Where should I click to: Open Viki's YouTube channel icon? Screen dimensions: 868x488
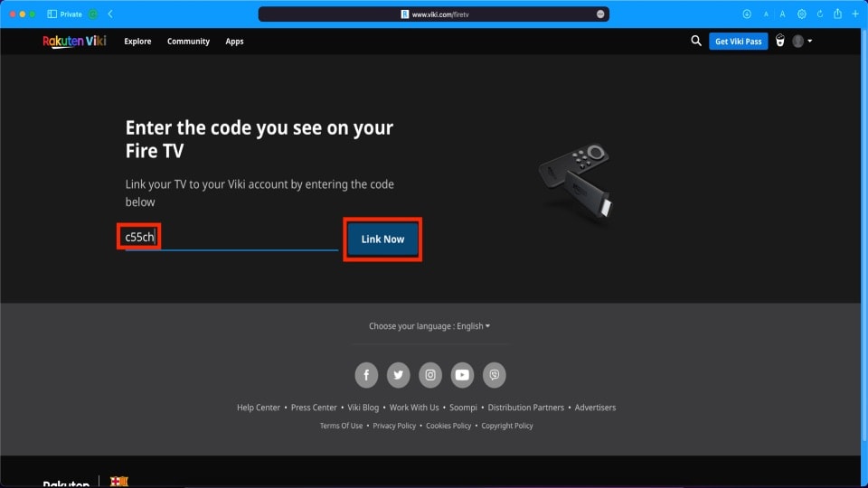point(462,375)
